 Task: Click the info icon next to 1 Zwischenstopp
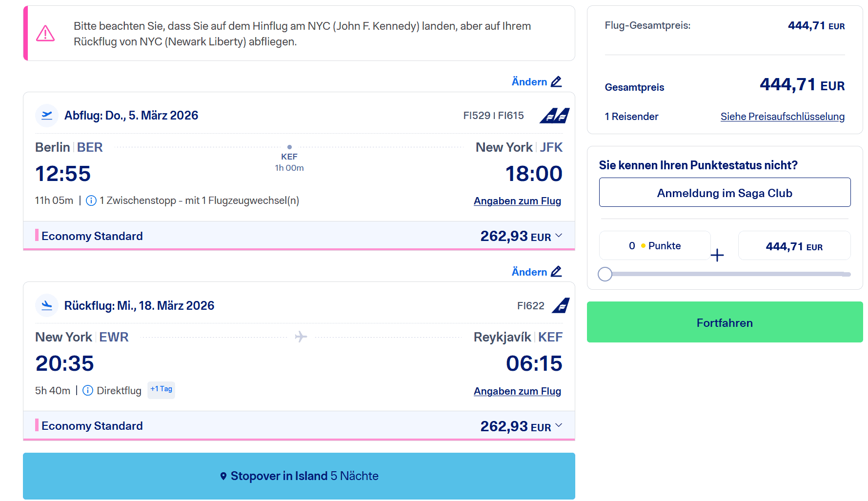coord(91,200)
